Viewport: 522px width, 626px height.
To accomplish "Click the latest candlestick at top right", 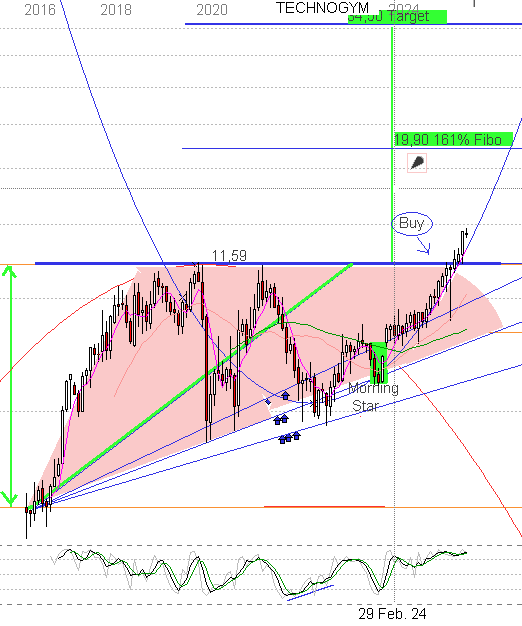I will pyautogui.click(x=467, y=234).
